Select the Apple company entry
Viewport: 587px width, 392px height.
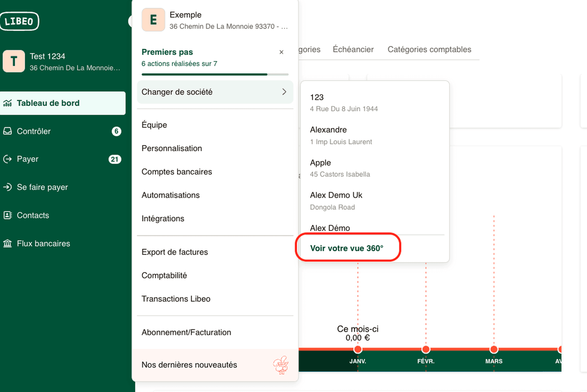point(320,163)
